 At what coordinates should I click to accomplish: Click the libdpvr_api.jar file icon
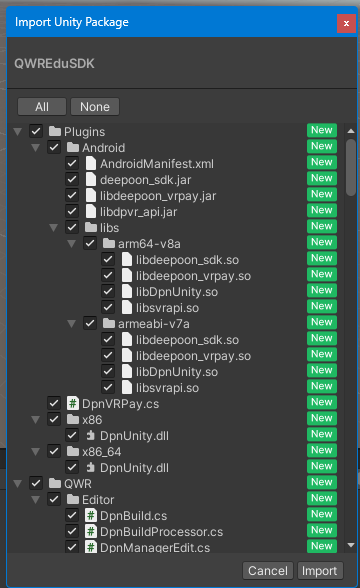91,212
